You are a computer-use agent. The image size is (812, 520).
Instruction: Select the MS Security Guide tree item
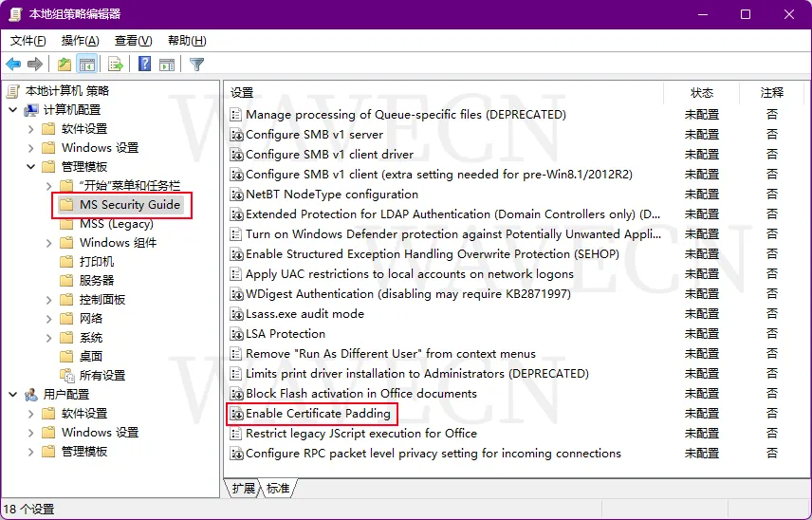130,205
